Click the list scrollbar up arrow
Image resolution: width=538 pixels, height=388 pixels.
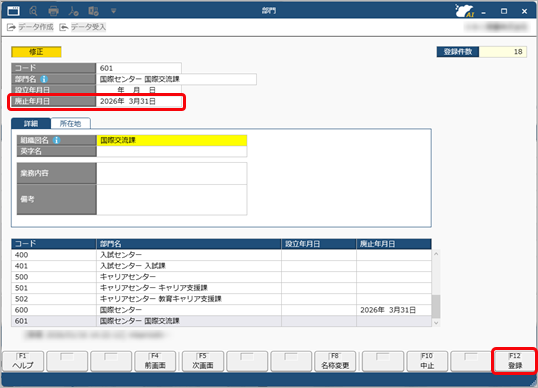click(x=436, y=254)
